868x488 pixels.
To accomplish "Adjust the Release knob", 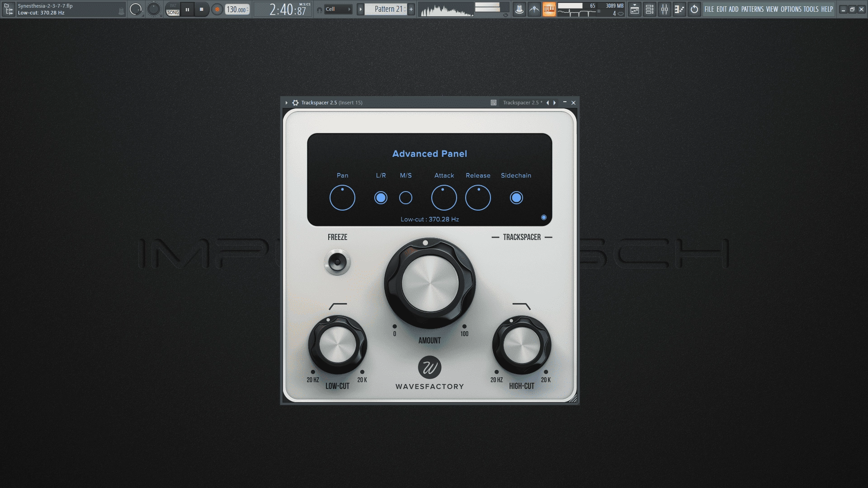I will pos(478,197).
